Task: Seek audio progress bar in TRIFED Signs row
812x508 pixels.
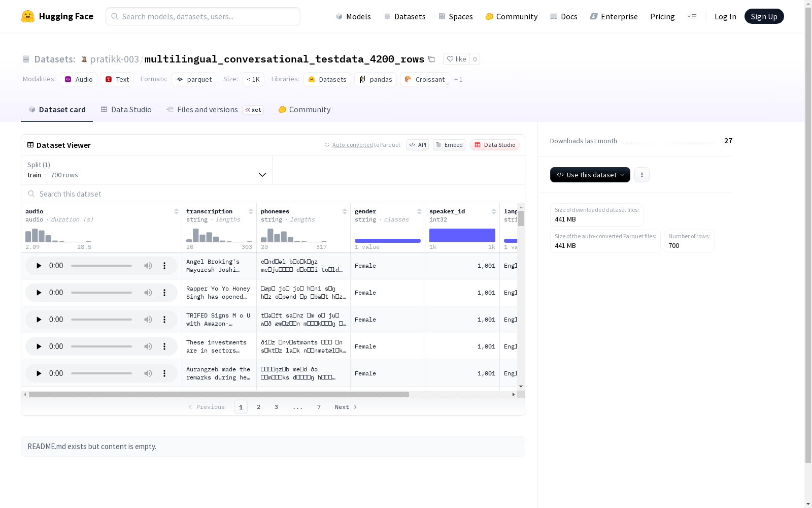Action: pyautogui.click(x=101, y=320)
